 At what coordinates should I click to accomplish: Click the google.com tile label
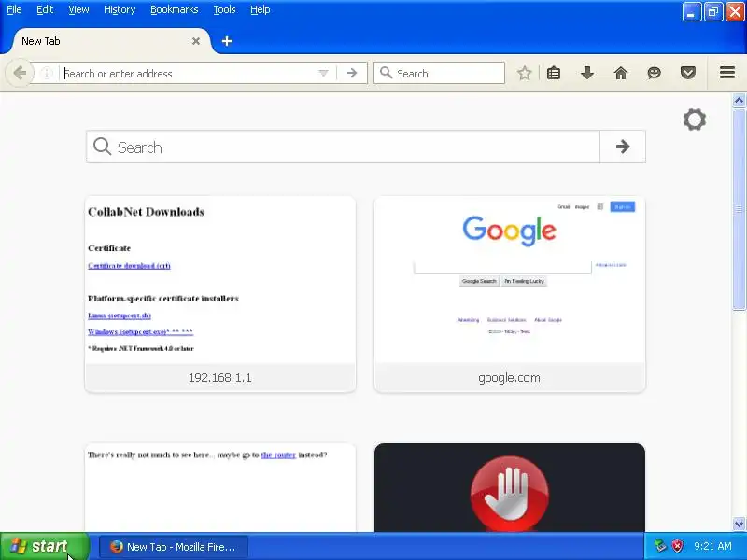click(509, 378)
